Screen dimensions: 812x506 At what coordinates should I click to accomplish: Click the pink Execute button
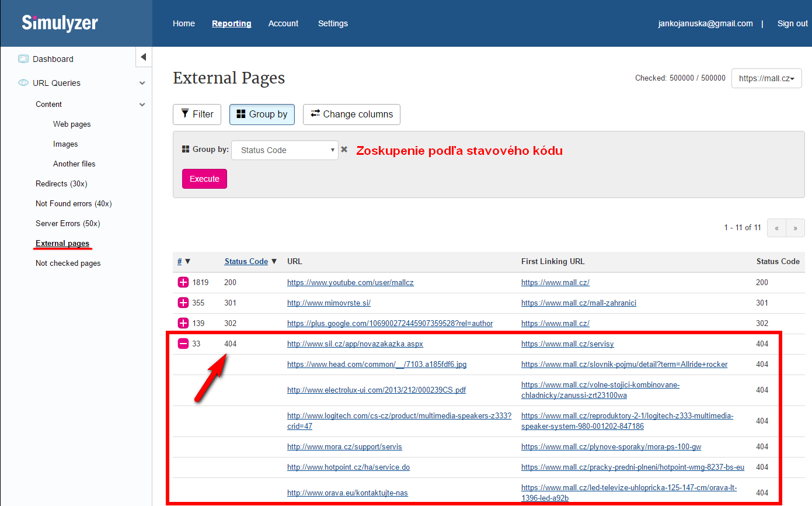[x=204, y=179]
